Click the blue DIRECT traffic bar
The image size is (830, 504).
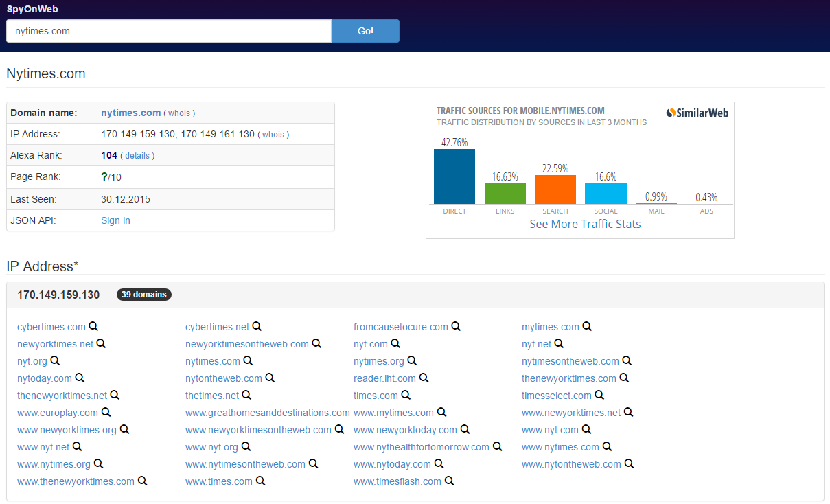point(454,176)
